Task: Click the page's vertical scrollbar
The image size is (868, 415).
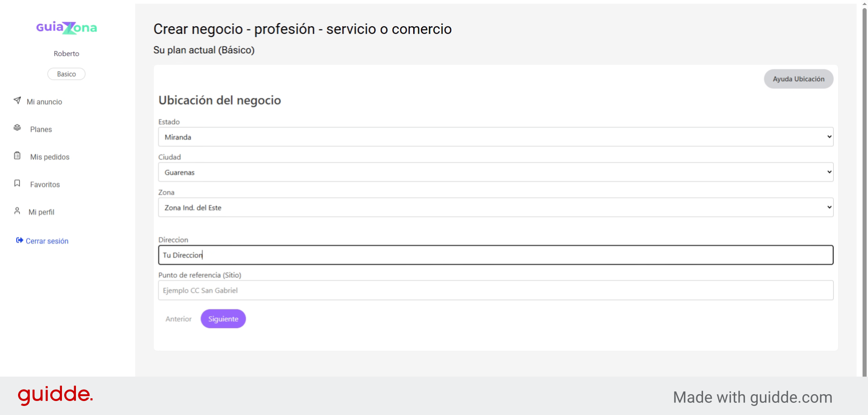Action: (x=864, y=190)
